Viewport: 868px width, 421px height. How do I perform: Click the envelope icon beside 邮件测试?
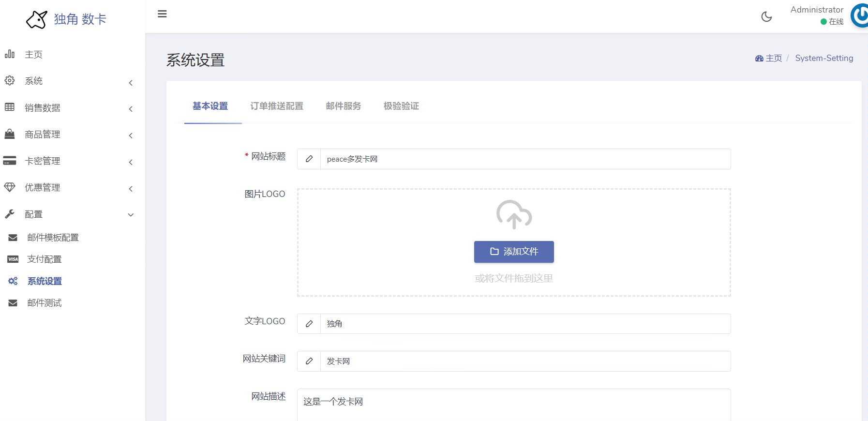[13, 303]
